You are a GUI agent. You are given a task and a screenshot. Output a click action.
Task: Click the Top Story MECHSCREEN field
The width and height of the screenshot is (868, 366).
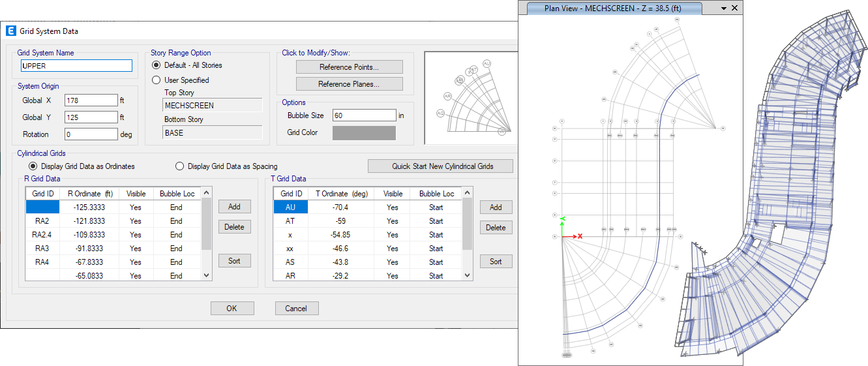pos(213,105)
